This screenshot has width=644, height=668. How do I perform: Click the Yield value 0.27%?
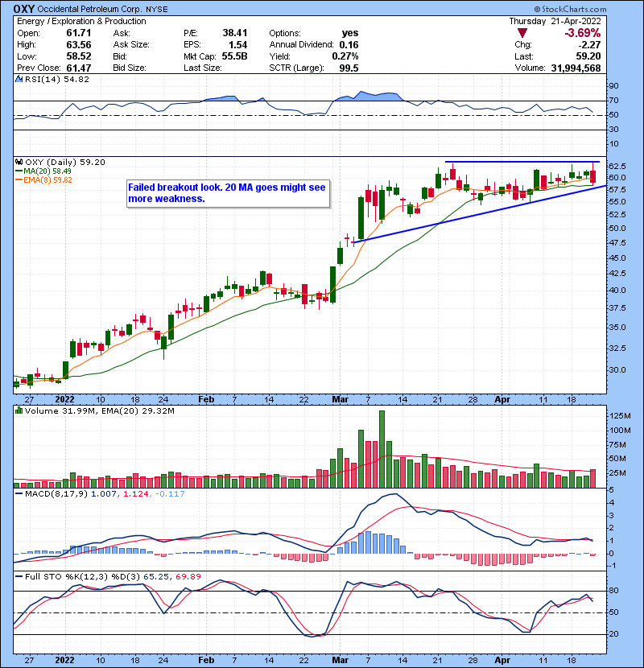click(x=345, y=56)
